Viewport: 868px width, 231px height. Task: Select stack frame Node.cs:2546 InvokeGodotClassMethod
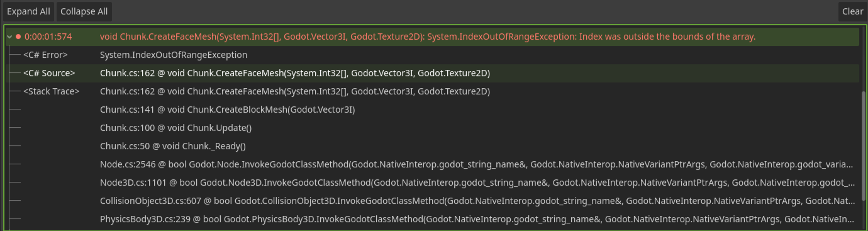(x=477, y=165)
